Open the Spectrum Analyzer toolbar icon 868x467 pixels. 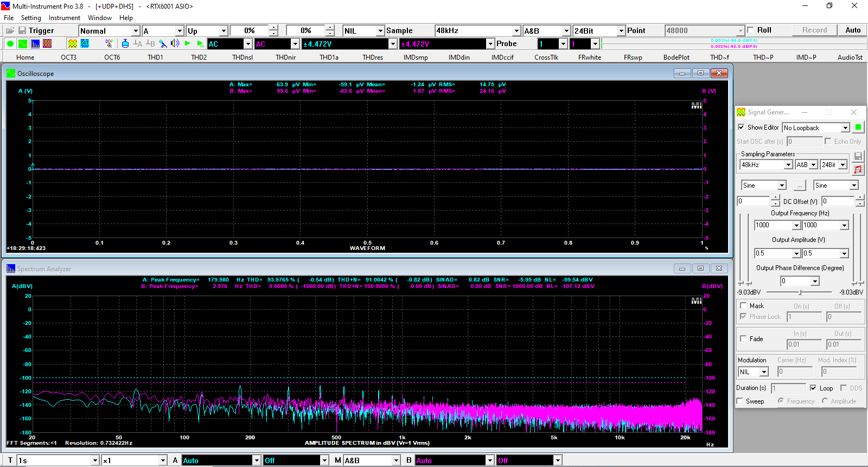(35, 44)
